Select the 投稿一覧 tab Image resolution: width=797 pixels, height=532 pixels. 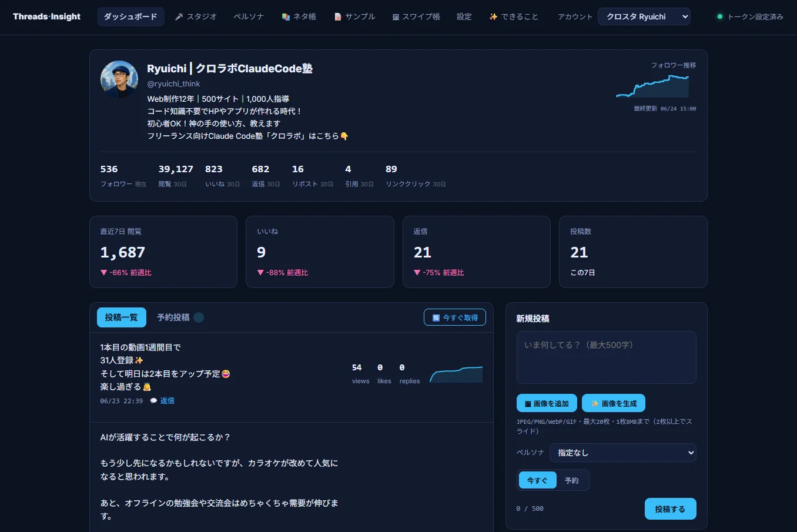point(122,317)
